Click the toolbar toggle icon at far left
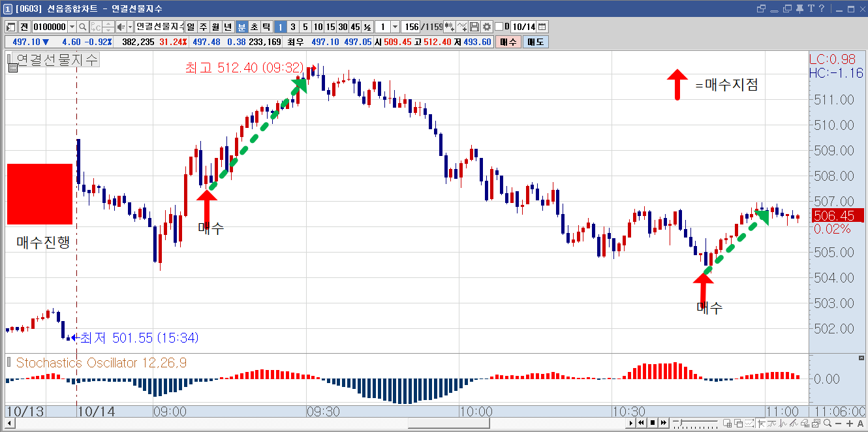 pos(11,27)
